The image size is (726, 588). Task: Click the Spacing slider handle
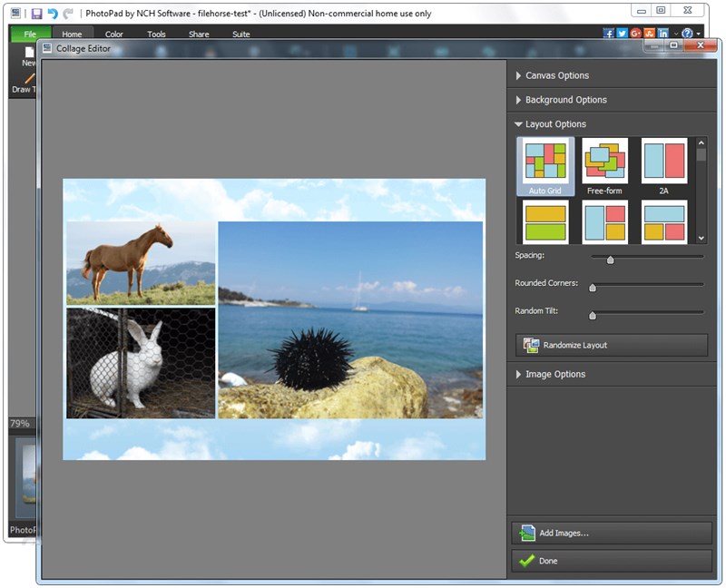(611, 260)
